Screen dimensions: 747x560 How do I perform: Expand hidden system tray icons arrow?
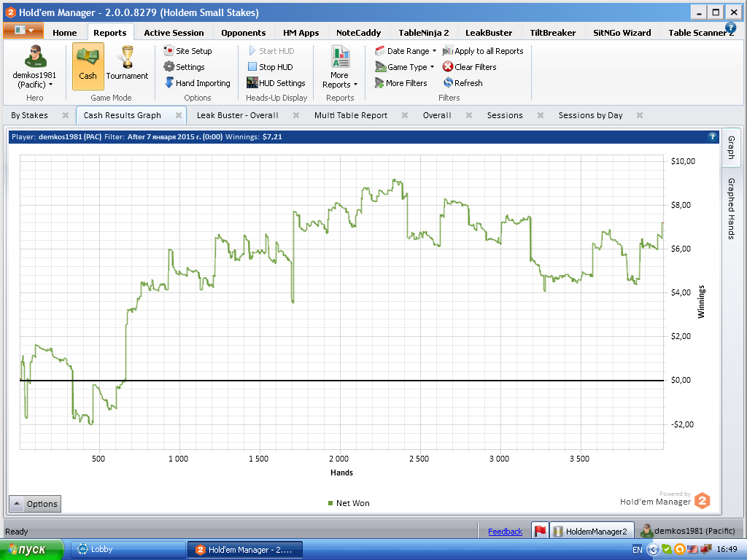[x=653, y=550]
